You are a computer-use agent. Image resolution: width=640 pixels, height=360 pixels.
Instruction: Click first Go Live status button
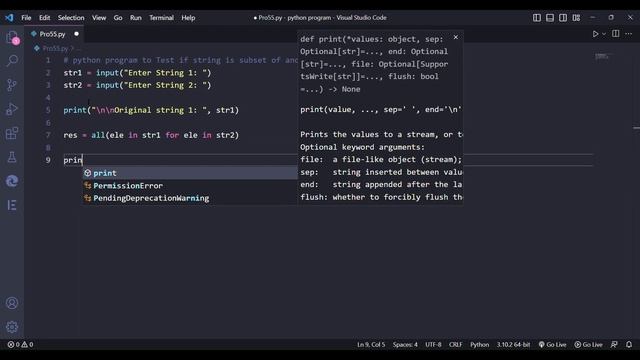(552, 344)
